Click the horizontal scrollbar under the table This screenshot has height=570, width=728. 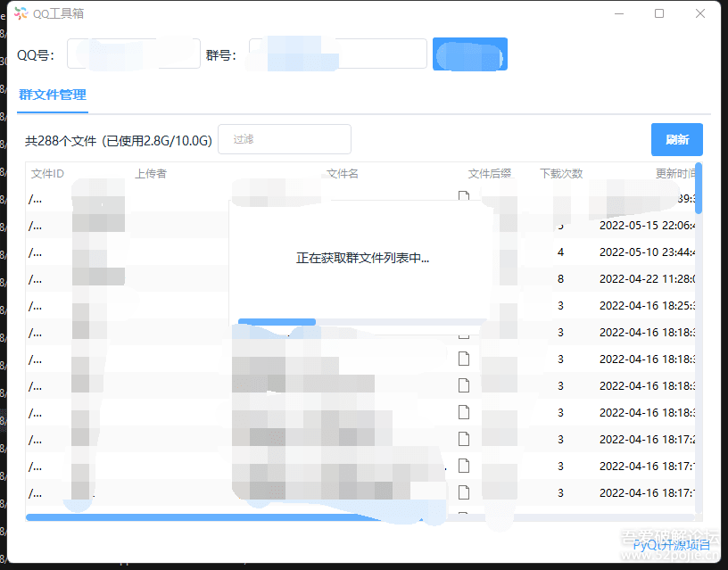(223, 517)
